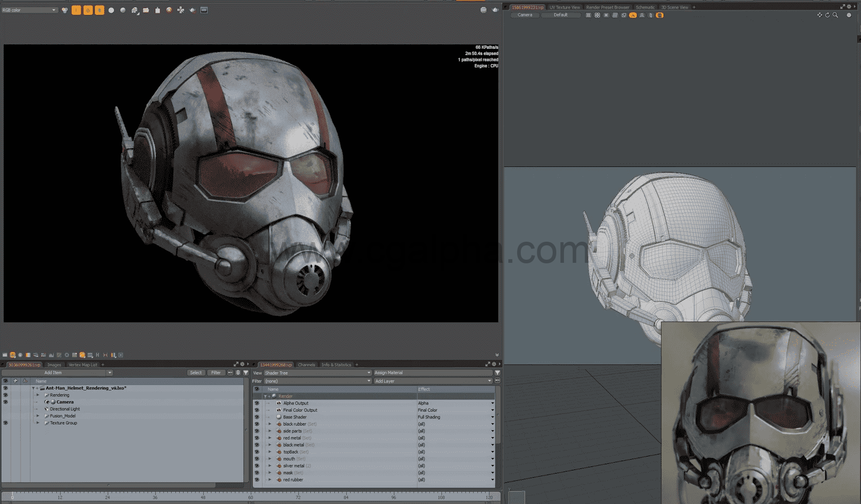Click the viewport zoom magnifier icon
This screenshot has height=504, width=861.
point(835,15)
